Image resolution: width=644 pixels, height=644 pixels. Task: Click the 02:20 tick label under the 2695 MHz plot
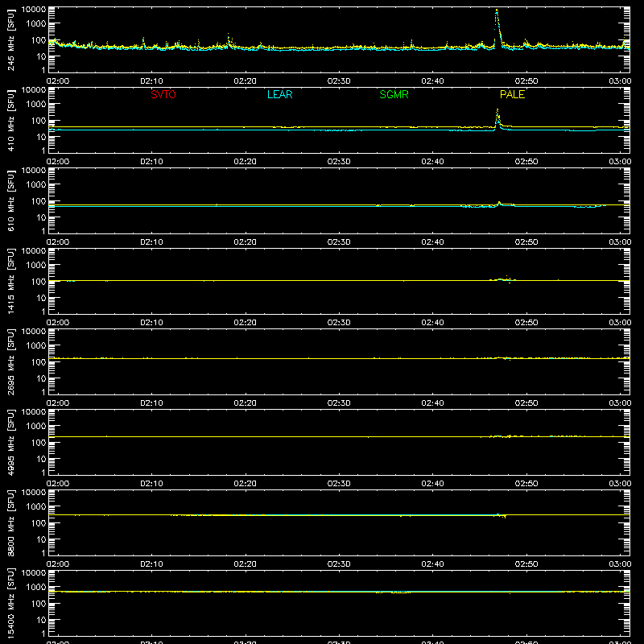coord(246,403)
